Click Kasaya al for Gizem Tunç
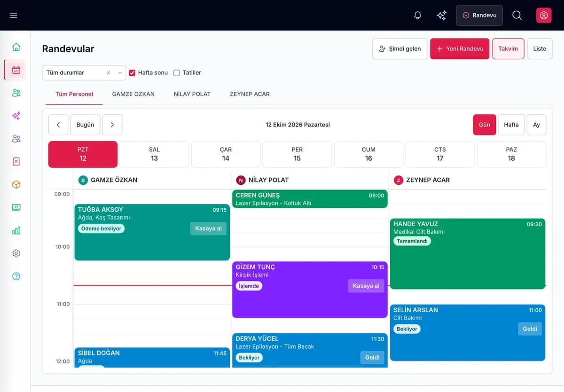The image size is (564, 392). [x=366, y=286]
